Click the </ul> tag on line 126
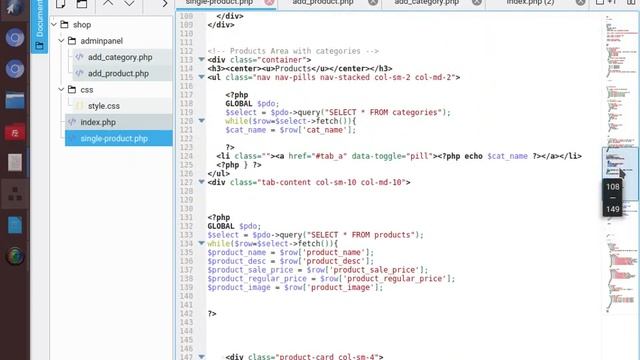 (218, 173)
